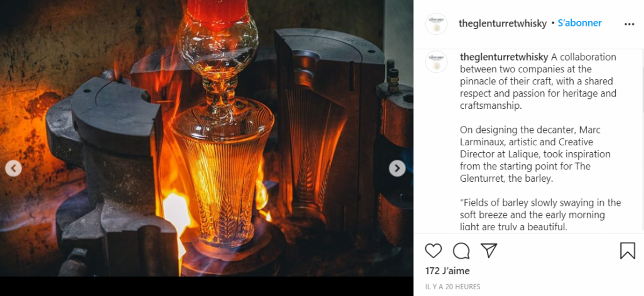View the 172 J'aime likes list

tap(447, 271)
